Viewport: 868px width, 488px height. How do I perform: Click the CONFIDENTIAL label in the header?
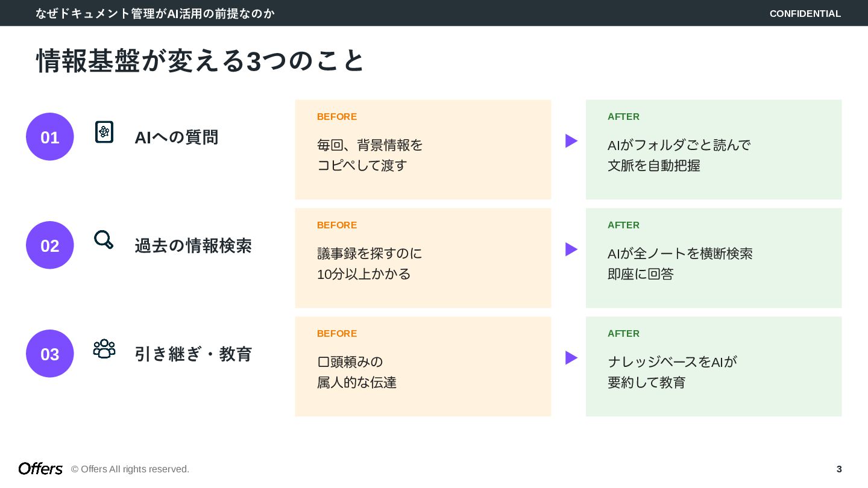[x=805, y=13]
